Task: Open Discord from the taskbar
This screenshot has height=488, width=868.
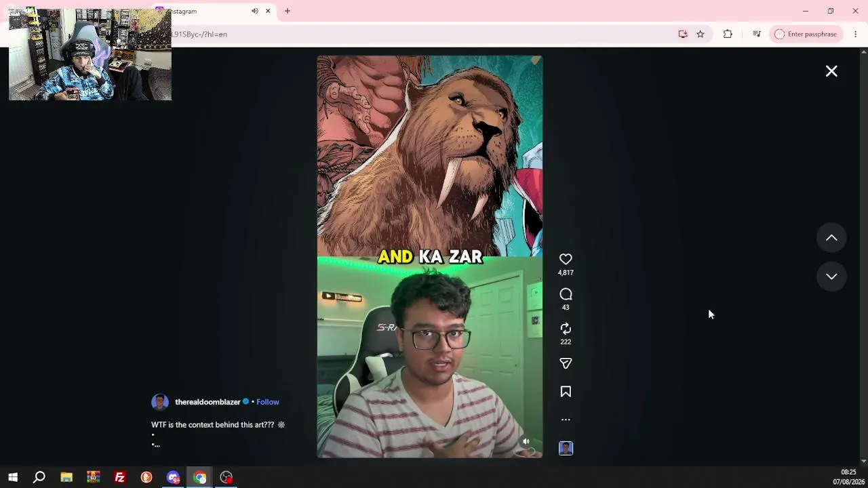Action: (173, 477)
